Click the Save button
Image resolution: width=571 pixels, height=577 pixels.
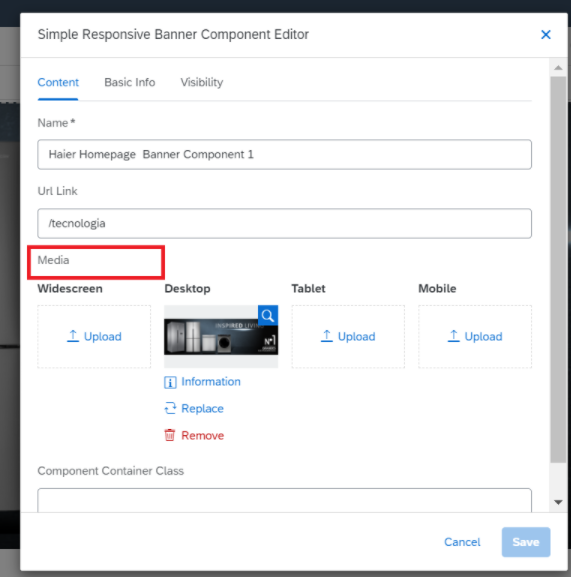point(526,542)
